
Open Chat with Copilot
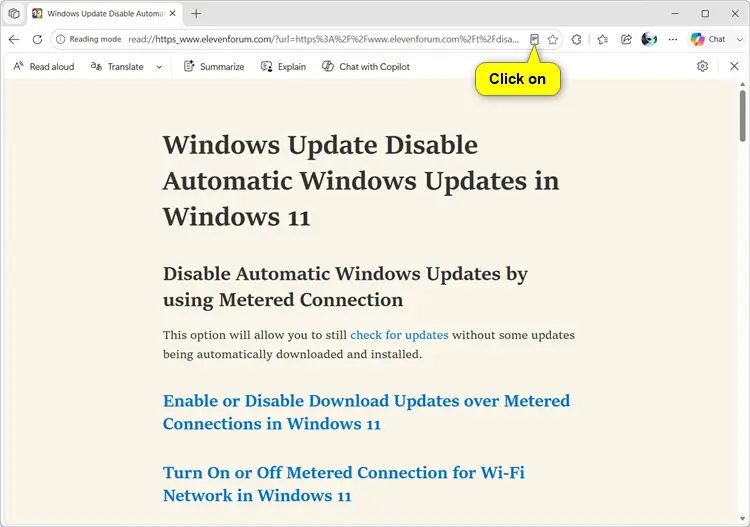click(366, 66)
